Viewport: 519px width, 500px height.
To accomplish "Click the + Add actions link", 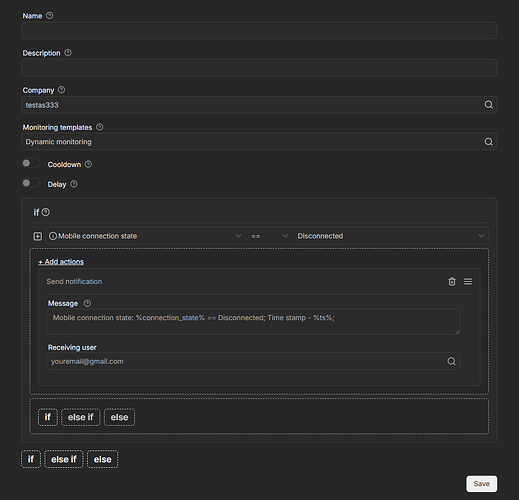I will tap(61, 262).
